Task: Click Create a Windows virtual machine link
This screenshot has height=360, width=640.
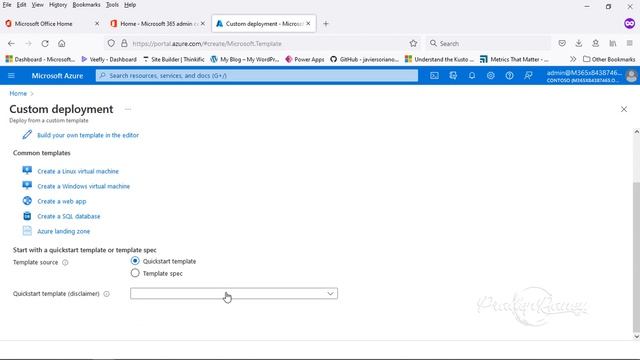Action: coord(83,186)
